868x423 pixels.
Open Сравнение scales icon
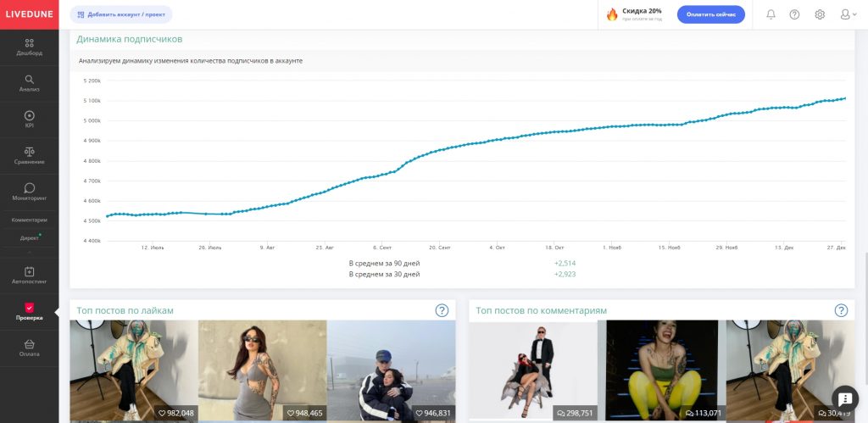[30, 152]
